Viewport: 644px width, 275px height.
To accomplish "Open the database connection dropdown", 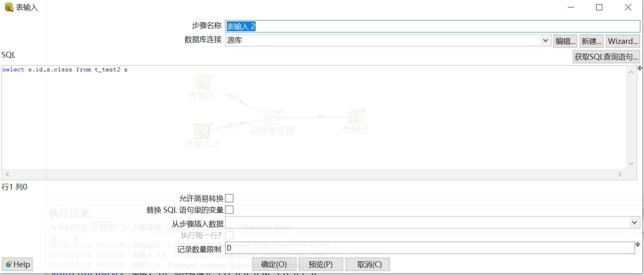I will [x=545, y=40].
